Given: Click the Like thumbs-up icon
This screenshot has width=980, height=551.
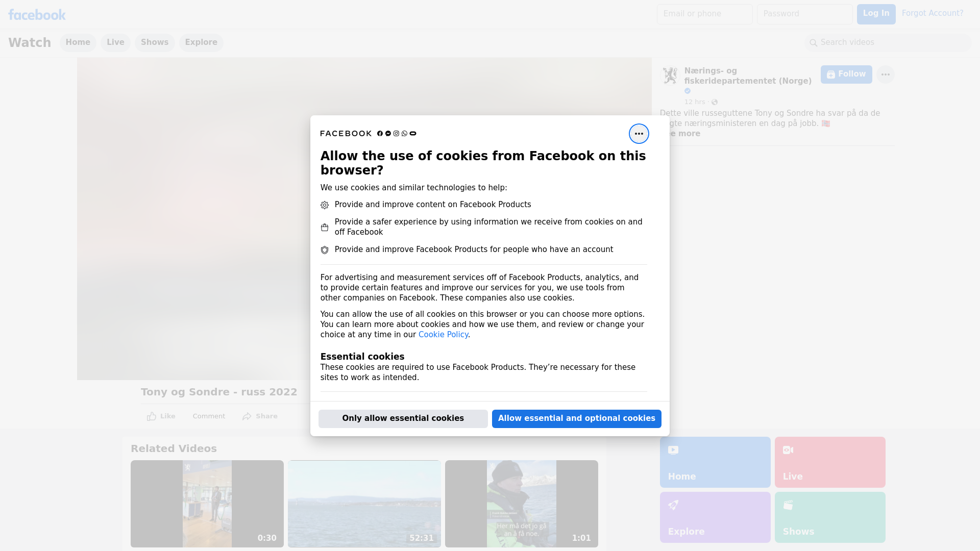Looking at the screenshot, I should click(152, 416).
